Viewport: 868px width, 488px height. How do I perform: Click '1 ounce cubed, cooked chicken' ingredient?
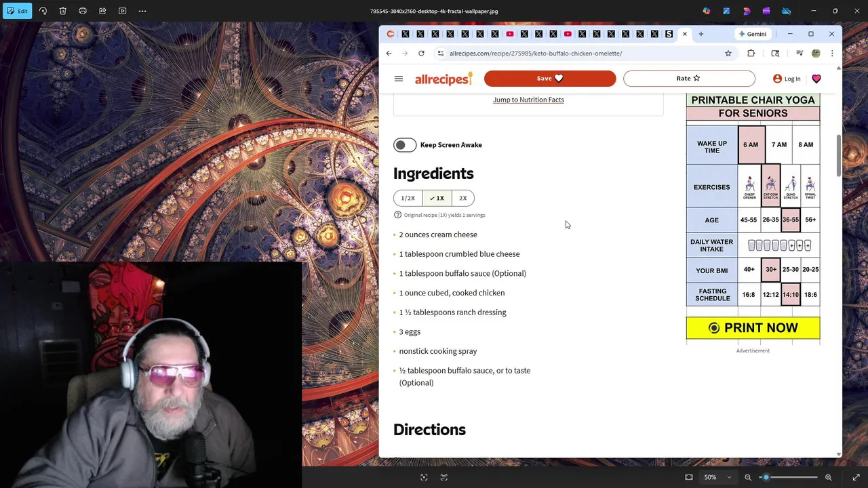pos(452,293)
